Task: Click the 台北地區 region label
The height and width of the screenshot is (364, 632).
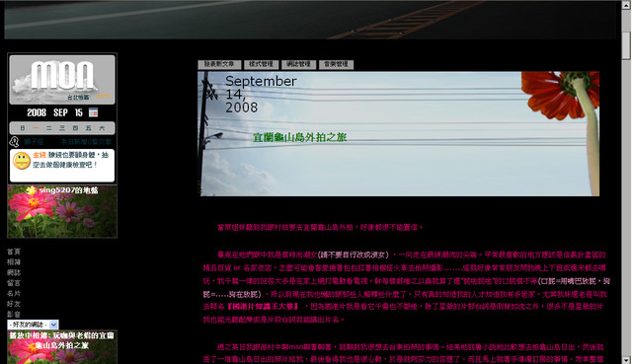Action: click(78, 97)
